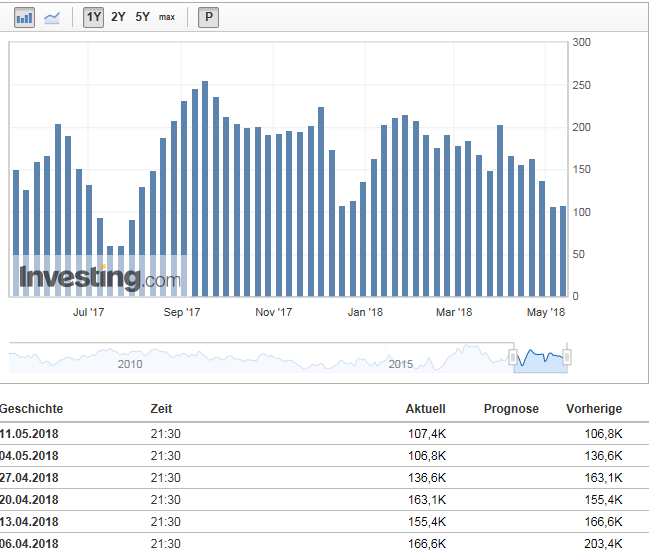Select the 2Y time range
The image size is (650, 556).
pos(118,17)
